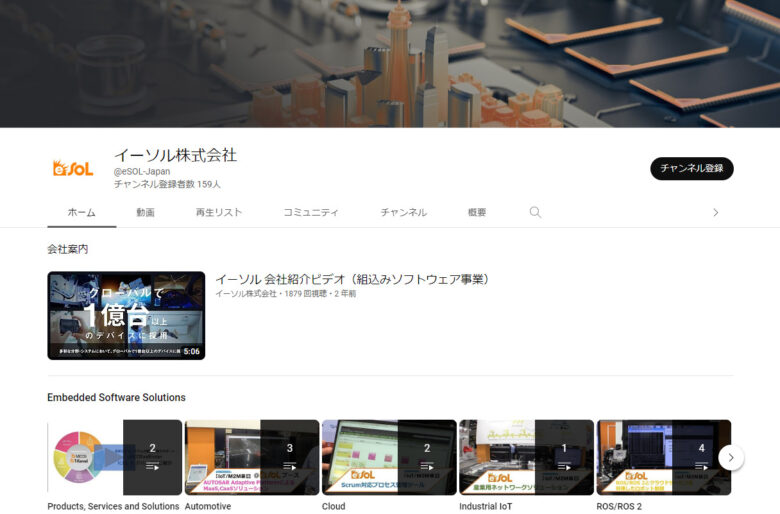Click the playlist icon on the Products overlay
Image resolution: width=780 pixels, height=514 pixels.
pyautogui.click(x=152, y=467)
